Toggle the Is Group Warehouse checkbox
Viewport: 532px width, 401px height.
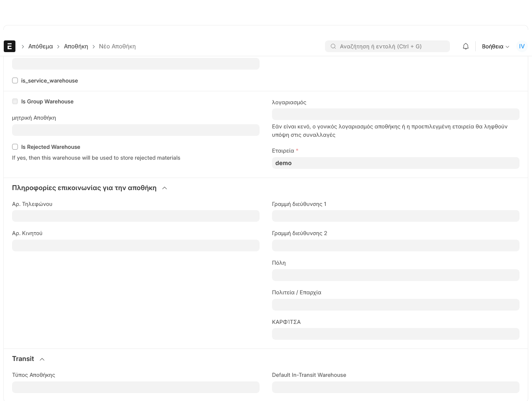[15, 101]
